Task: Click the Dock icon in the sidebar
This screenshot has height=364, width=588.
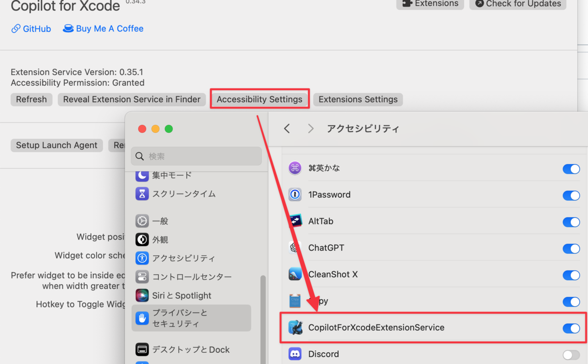Action: [x=142, y=349]
